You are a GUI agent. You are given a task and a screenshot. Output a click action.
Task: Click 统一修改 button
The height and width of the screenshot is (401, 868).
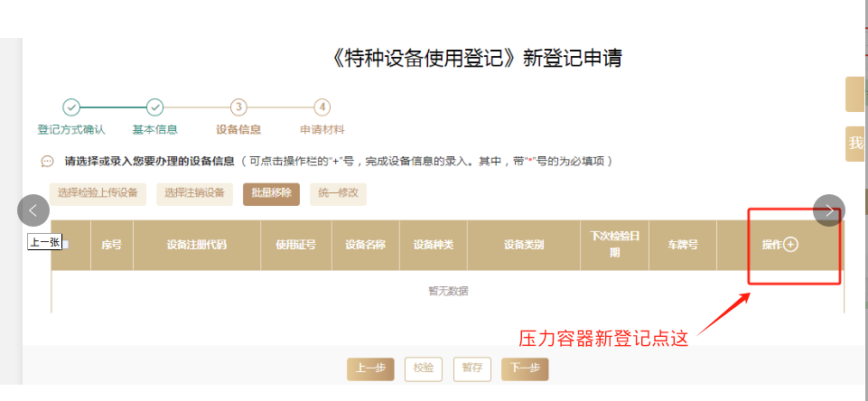pyautogui.click(x=338, y=194)
